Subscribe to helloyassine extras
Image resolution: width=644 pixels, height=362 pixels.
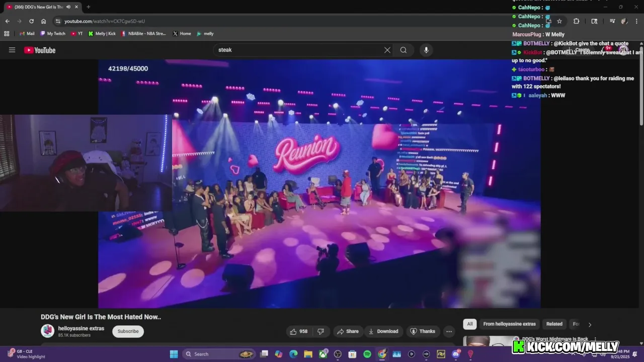point(128,331)
